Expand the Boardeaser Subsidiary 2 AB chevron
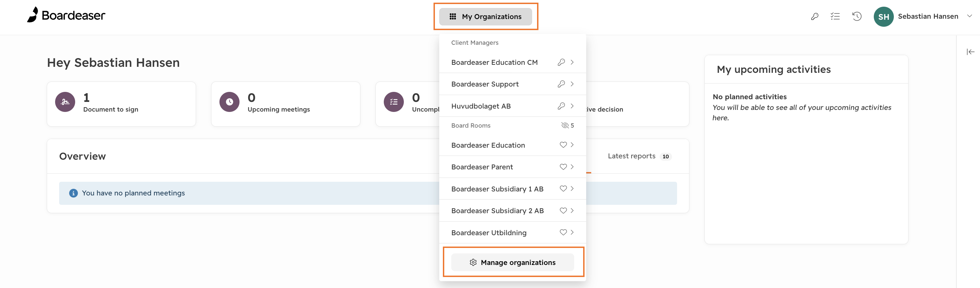Screen dimensions: 980x288 [x=572, y=210]
